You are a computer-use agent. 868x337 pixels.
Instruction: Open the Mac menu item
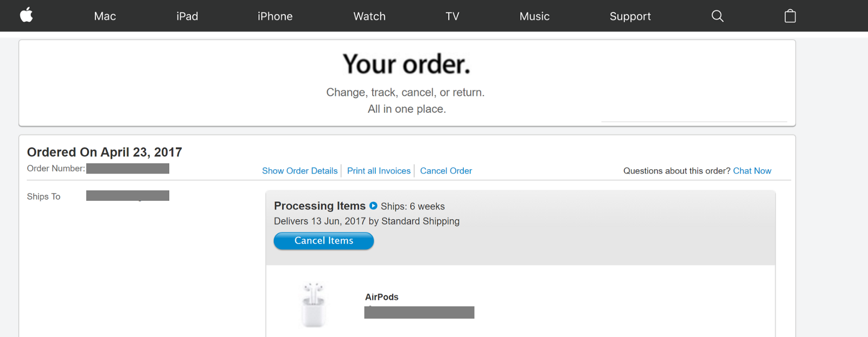click(x=105, y=16)
